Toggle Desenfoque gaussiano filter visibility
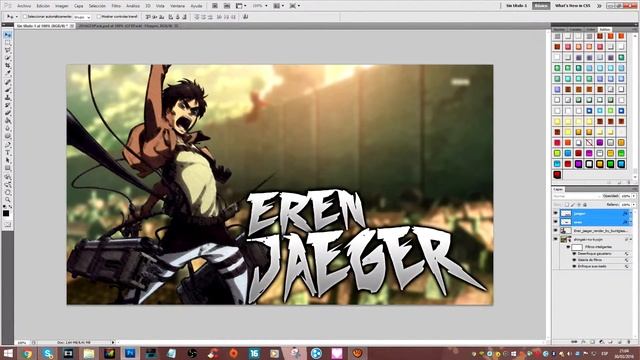Image resolution: width=640 pixels, height=360 pixels. click(574, 253)
